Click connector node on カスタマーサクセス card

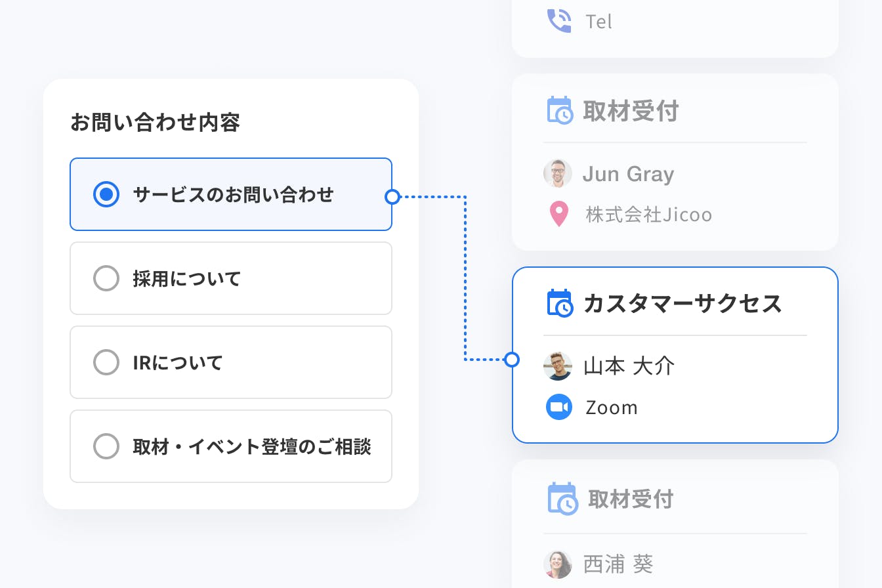coord(513,359)
